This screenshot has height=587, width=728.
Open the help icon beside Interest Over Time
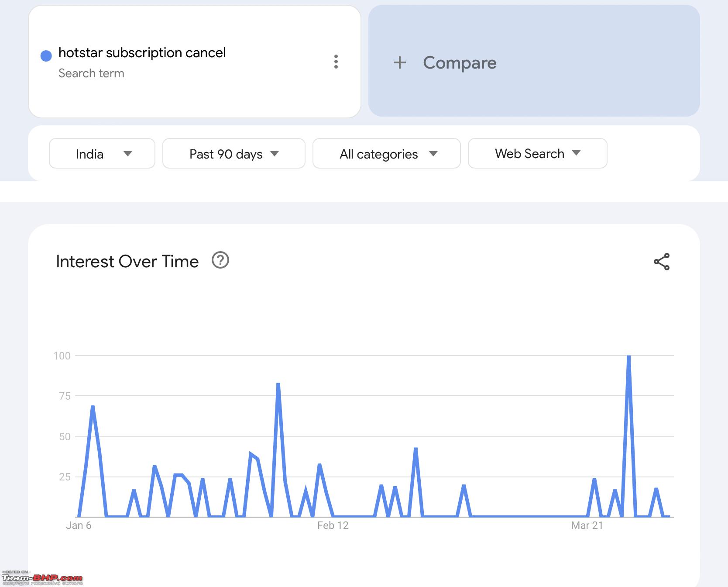click(220, 260)
